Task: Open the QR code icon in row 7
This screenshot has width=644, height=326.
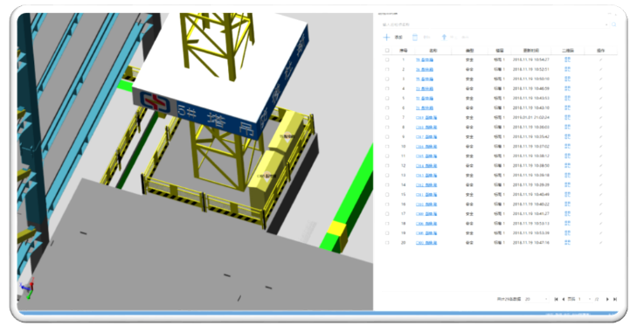Action: pyautogui.click(x=567, y=117)
